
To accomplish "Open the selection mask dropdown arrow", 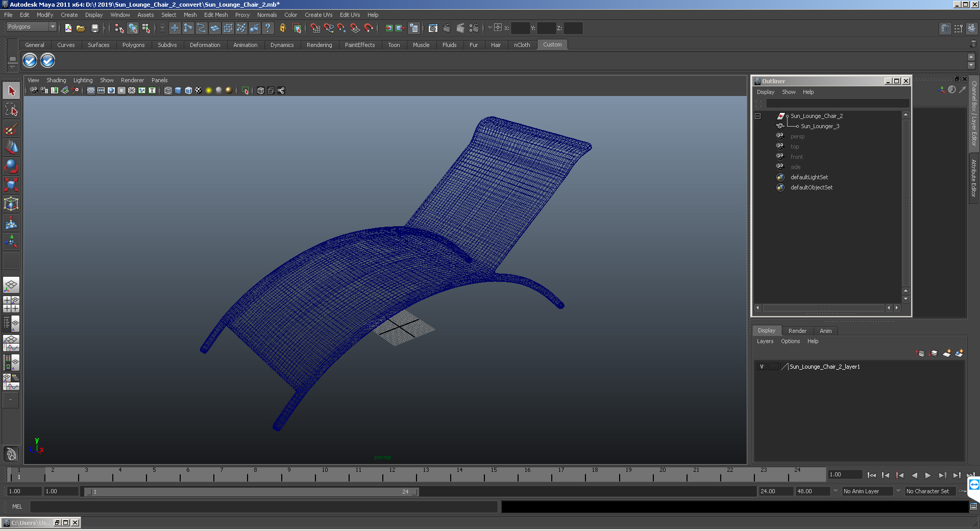I will coord(162,28).
